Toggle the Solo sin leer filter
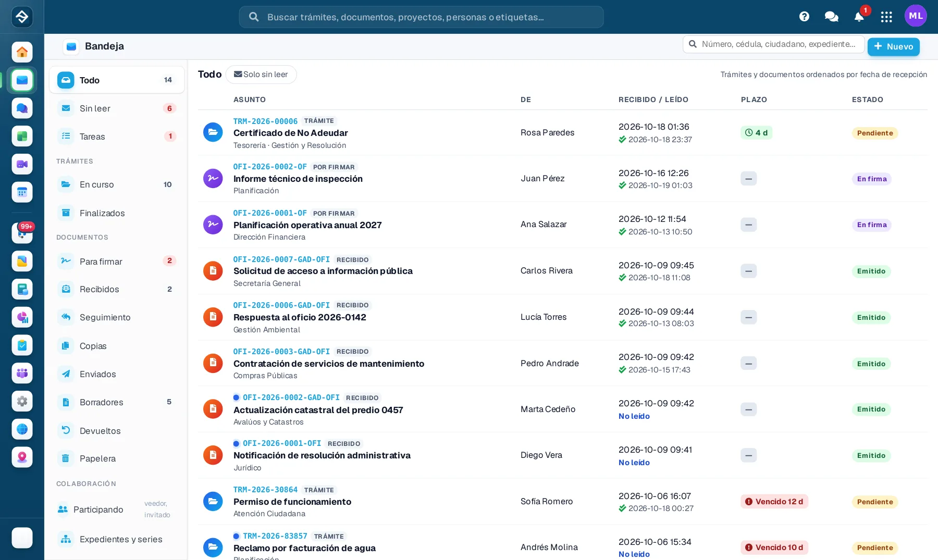 [261, 74]
